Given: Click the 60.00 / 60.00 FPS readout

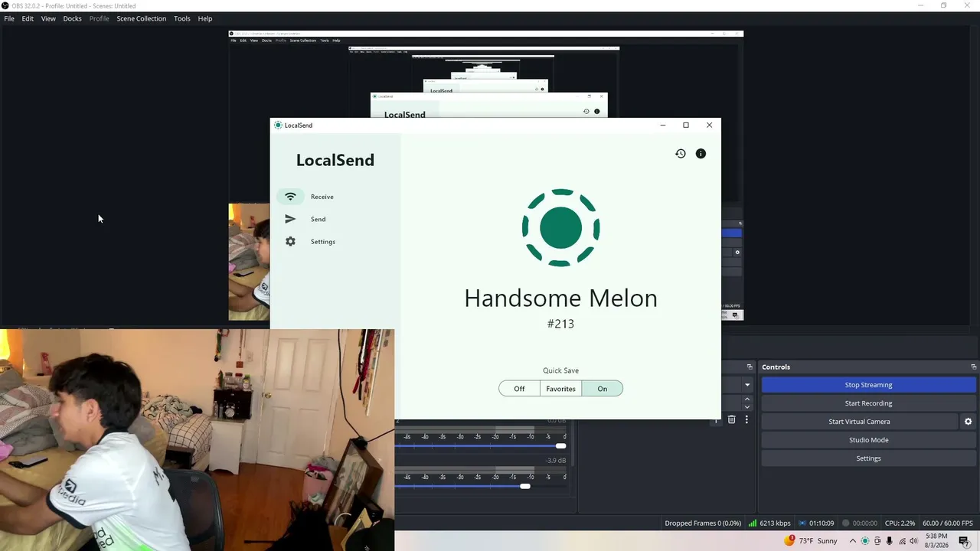Looking at the screenshot, I should click(947, 523).
